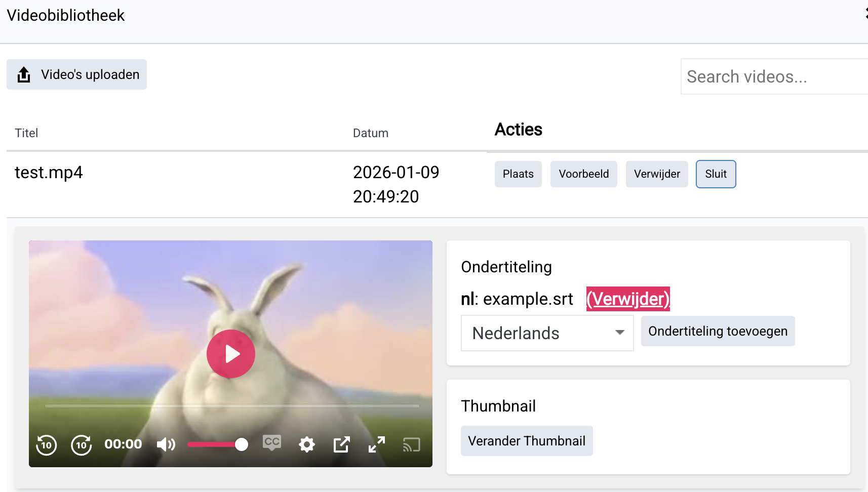Rewind video by 10 seconds

(x=47, y=445)
